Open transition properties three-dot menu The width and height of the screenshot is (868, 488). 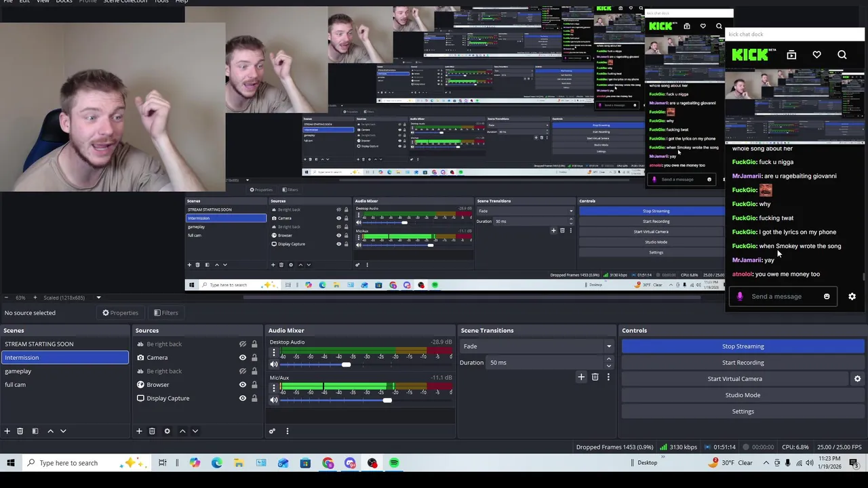click(x=608, y=377)
